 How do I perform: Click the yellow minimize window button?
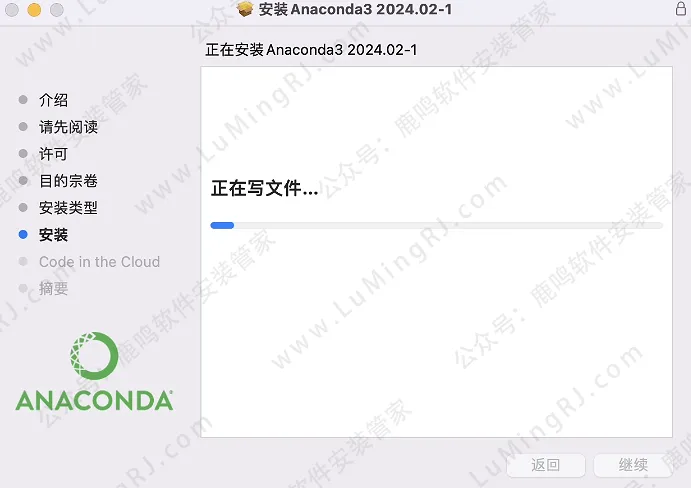click(34, 10)
